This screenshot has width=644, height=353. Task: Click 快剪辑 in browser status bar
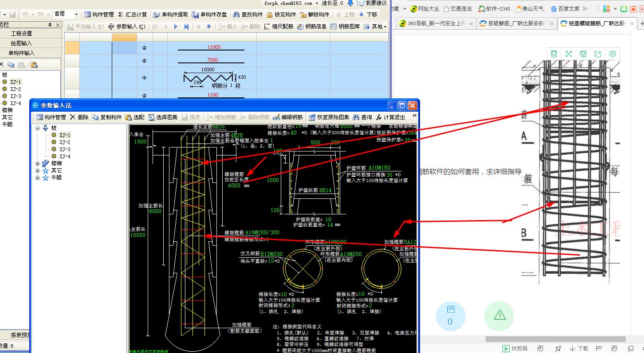tap(514, 349)
